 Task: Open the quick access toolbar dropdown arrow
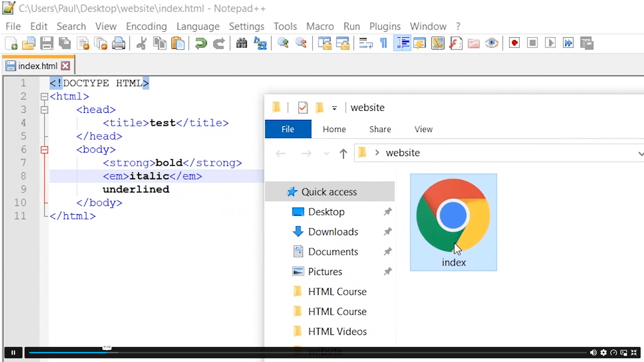pyautogui.click(x=334, y=108)
